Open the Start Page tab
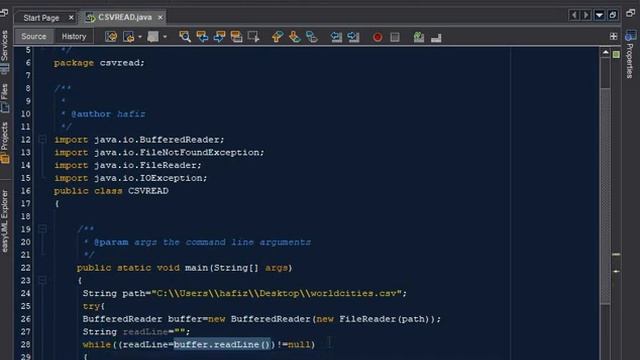Image resolution: width=640 pixels, height=360 pixels. (41, 18)
